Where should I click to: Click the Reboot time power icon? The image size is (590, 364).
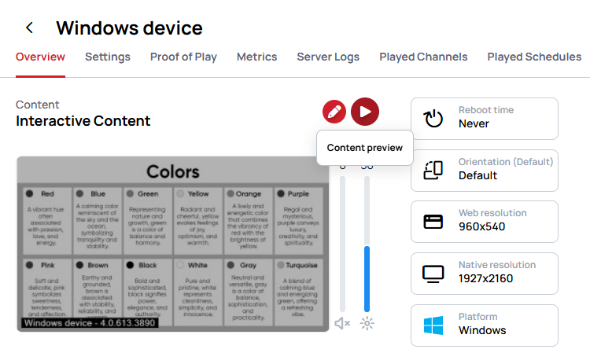pyautogui.click(x=433, y=119)
